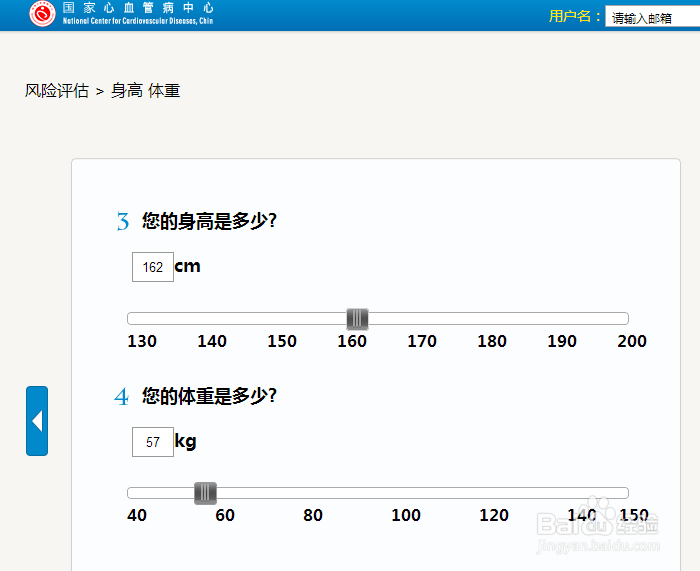Screen dimensions: 700x571
Task: Click the 130 label on height scale
Action: [142, 341]
